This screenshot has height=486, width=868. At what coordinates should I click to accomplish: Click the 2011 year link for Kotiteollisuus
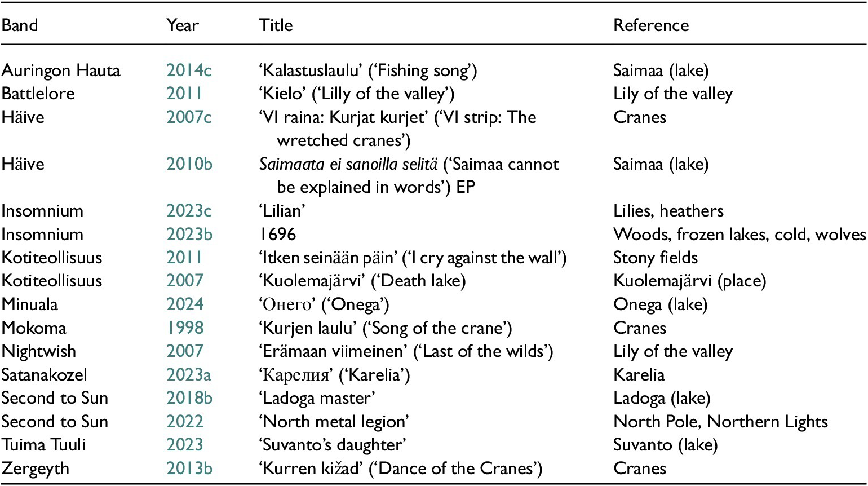(x=184, y=258)
